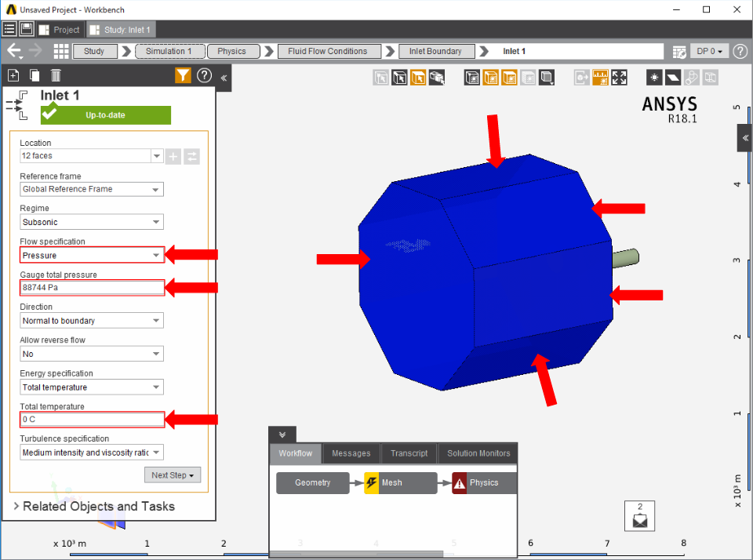This screenshot has height=560, width=753.
Task: Open the Direction Normal to boundary dropdown
Action: coord(92,320)
